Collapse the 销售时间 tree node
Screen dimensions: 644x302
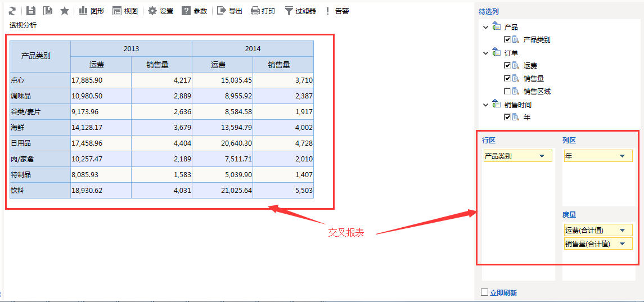pyautogui.click(x=486, y=105)
